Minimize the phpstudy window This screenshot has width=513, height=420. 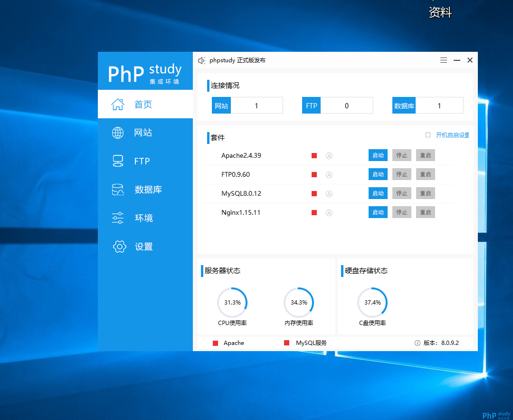click(x=457, y=60)
